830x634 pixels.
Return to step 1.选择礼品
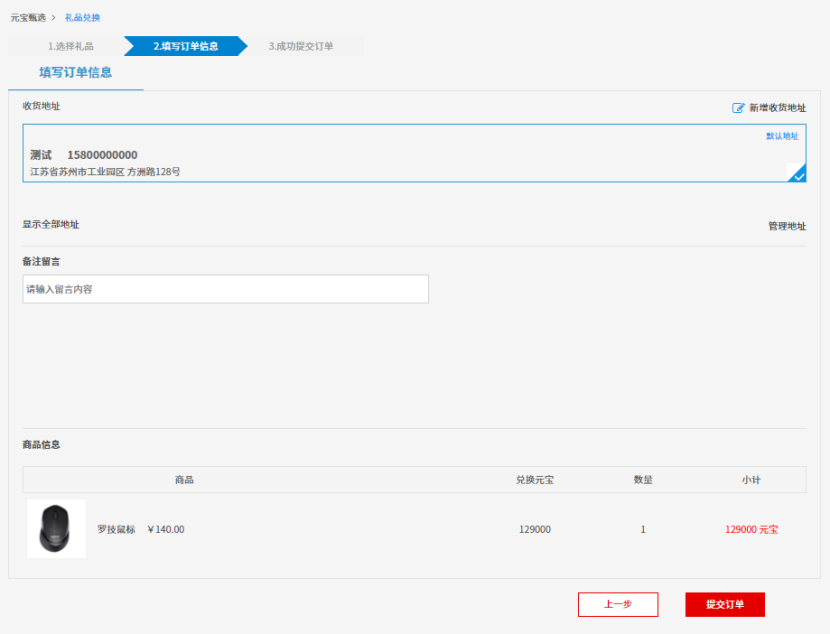[71, 46]
